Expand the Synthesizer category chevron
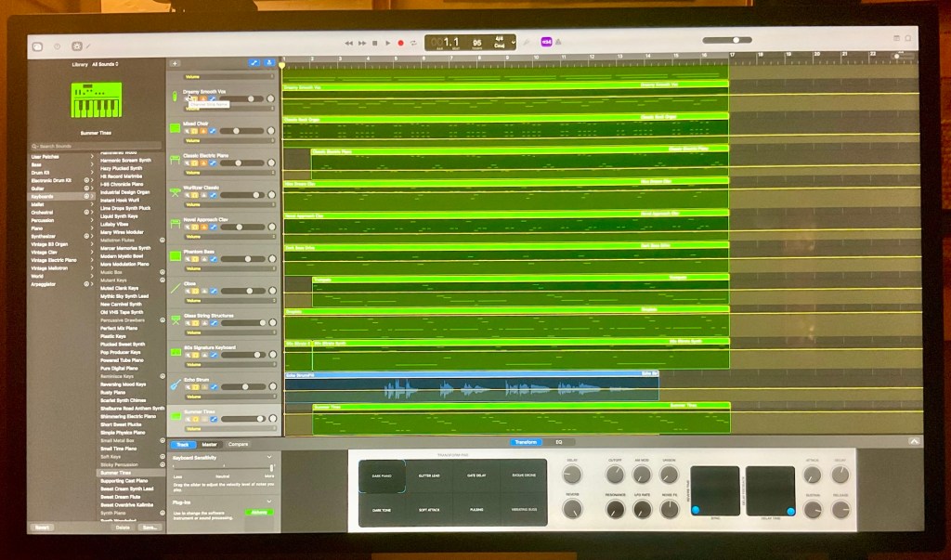 click(x=90, y=236)
